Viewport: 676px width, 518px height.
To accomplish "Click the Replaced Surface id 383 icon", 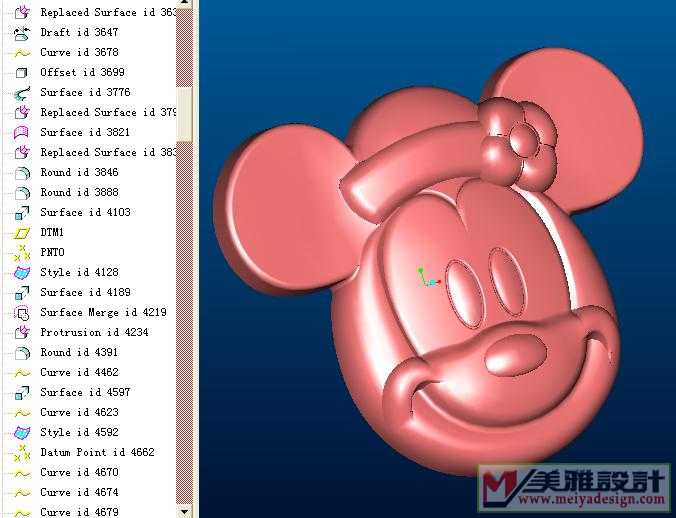I will coord(22,153).
